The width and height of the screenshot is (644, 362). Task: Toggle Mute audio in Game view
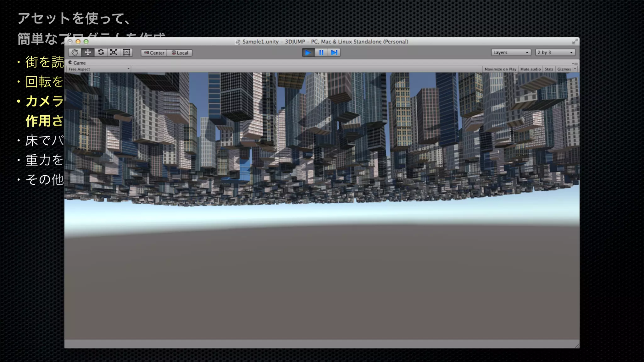[x=530, y=69]
